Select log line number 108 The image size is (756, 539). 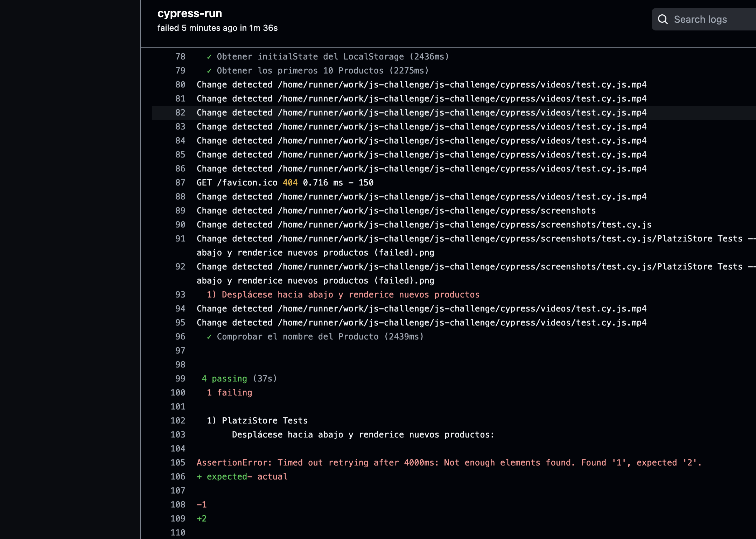pos(178,505)
